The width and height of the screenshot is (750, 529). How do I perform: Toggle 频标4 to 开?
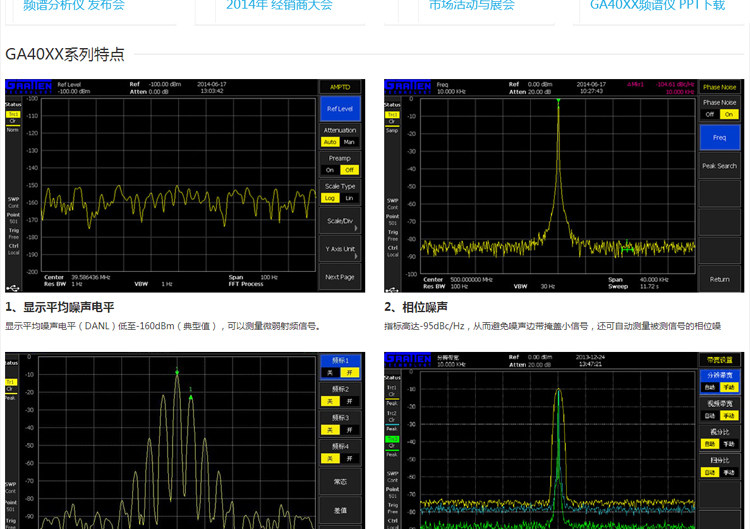349,459
